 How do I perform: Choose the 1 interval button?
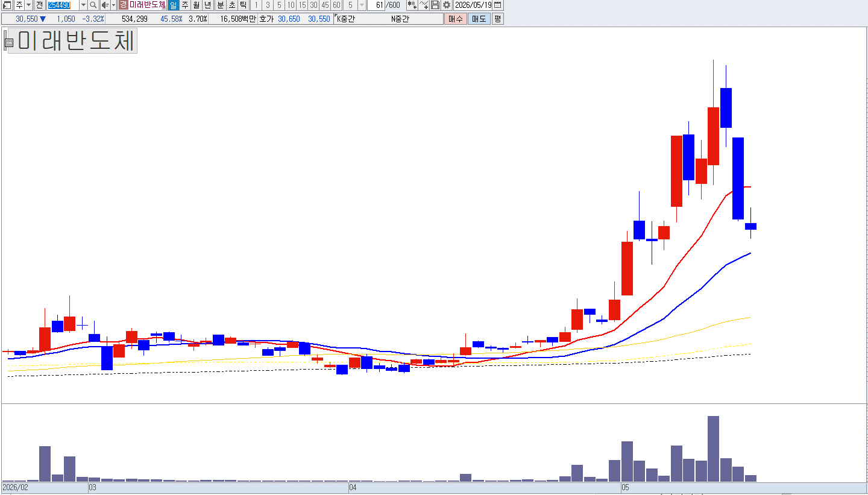257,5
